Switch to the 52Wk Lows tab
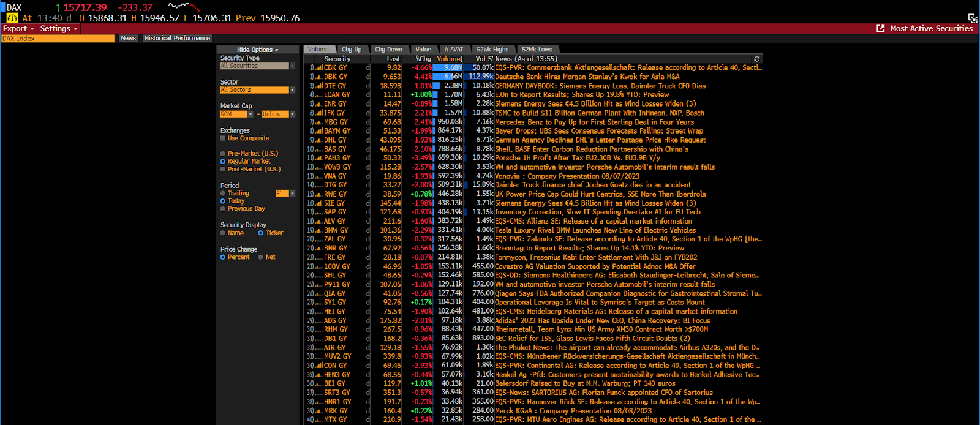 [537, 50]
